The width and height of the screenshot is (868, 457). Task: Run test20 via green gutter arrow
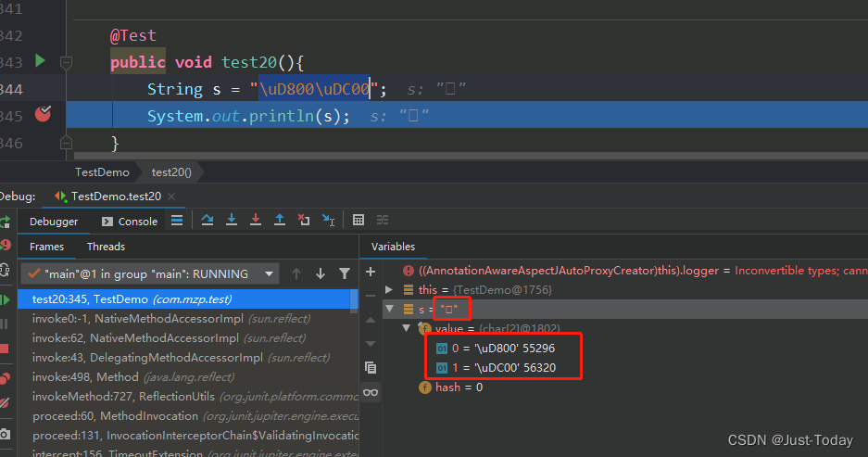click(40, 60)
